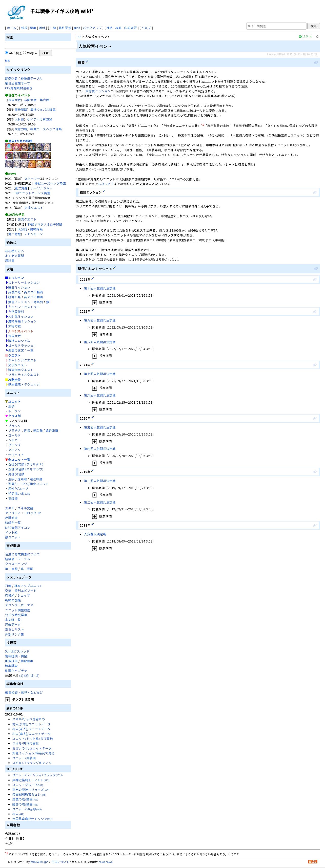Click the 16.5ms load-time indicator icon

(300, 36)
